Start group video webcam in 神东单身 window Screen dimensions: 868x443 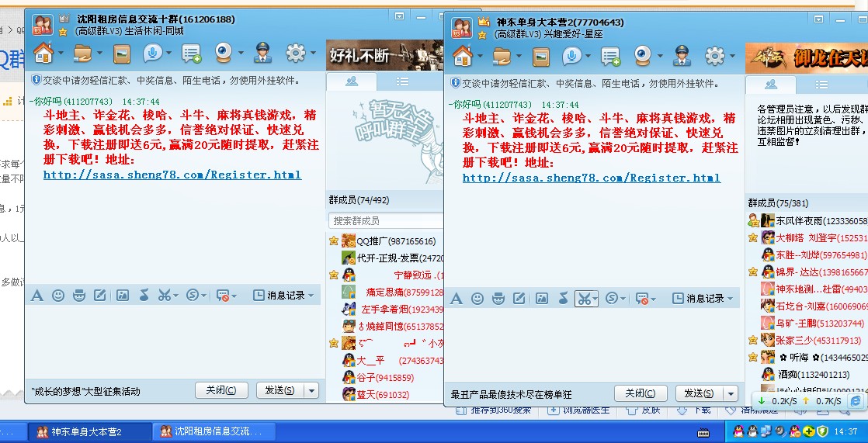click(644, 56)
